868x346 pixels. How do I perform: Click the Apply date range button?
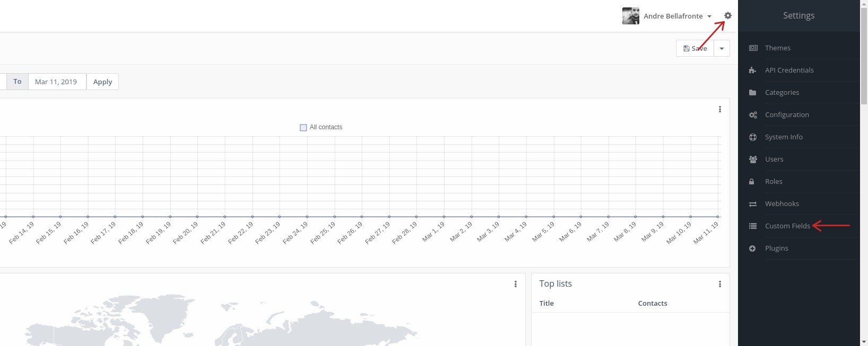click(x=102, y=82)
